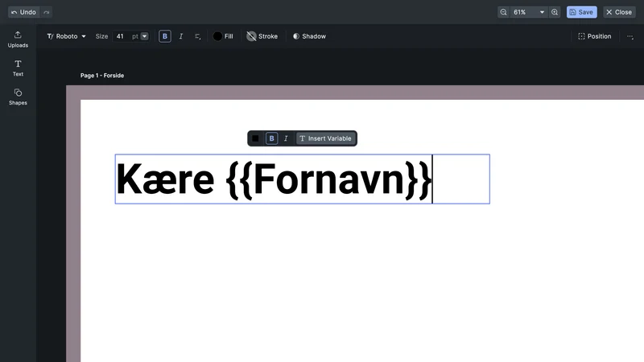This screenshot has width=644, height=362.
Task: Open the 61% zoom level dropdown
Action: pyautogui.click(x=529, y=12)
